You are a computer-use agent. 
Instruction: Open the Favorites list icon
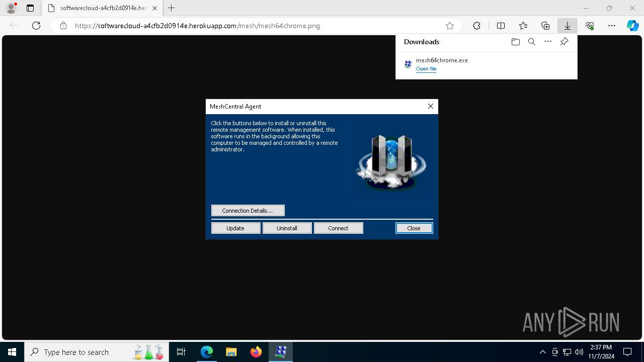(523, 26)
